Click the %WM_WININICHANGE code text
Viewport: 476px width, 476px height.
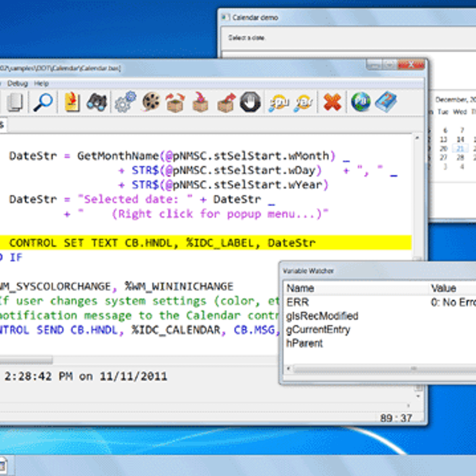click(x=179, y=286)
